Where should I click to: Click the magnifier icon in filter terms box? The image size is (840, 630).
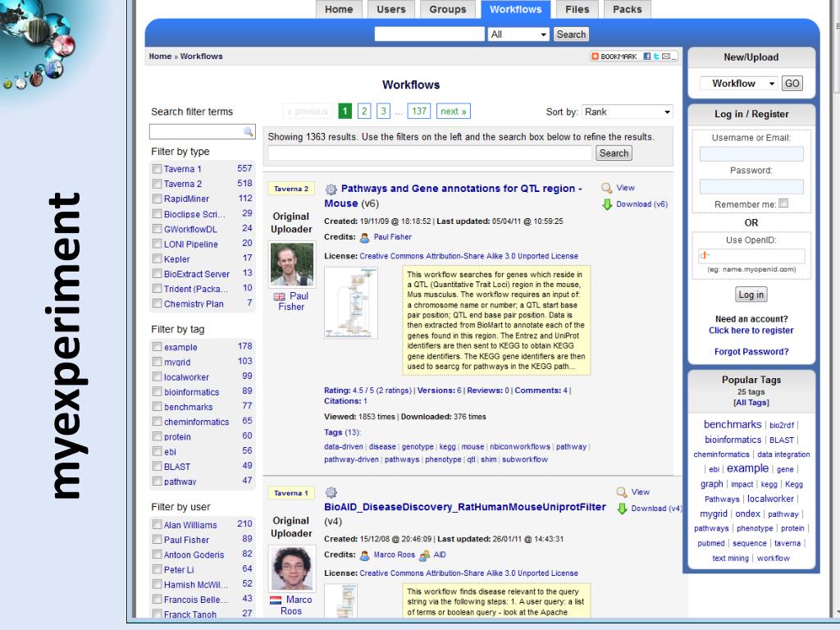pyautogui.click(x=248, y=131)
